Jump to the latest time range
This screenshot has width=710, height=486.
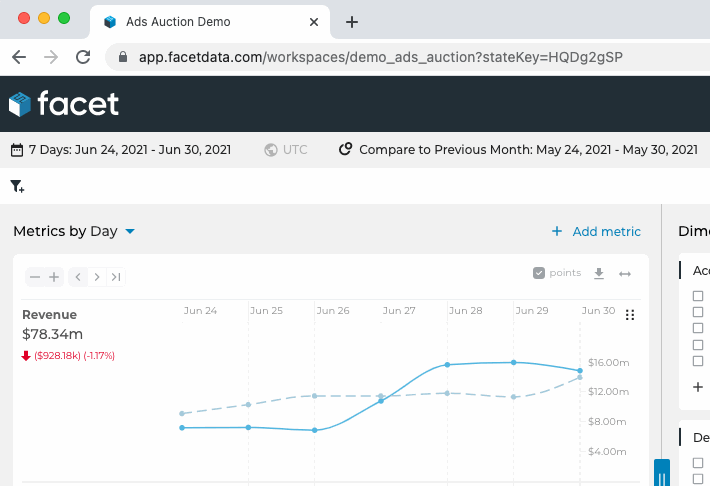[x=116, y=277]
